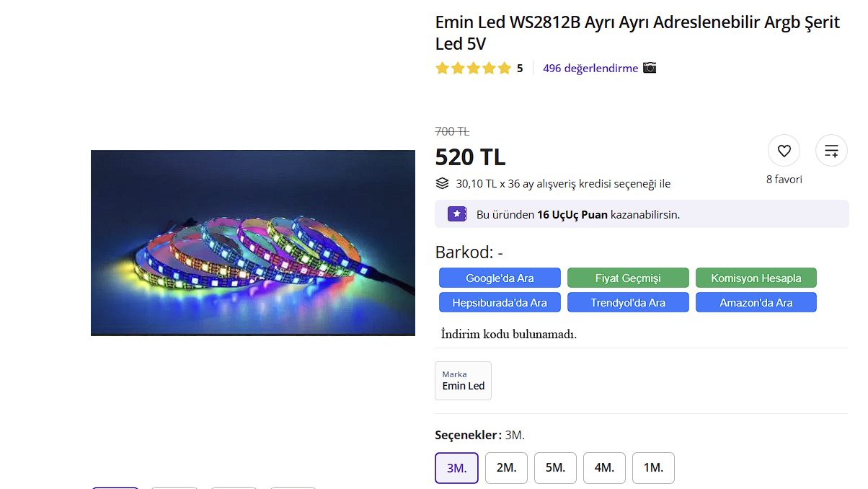Click the Komisyon Hesapla button
The image size is (868, 489).
click(x=756, y=278)
